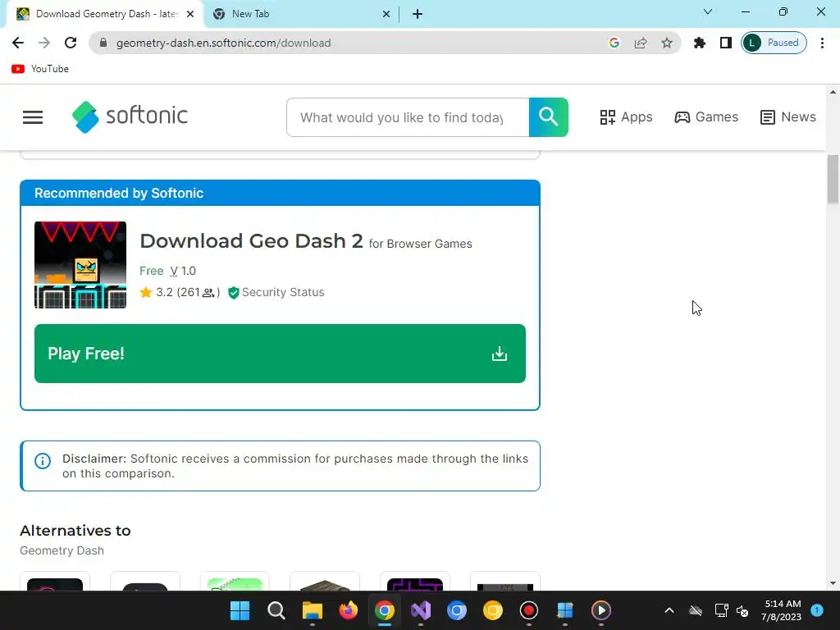Bookmark this page with the star

(666, 43)
